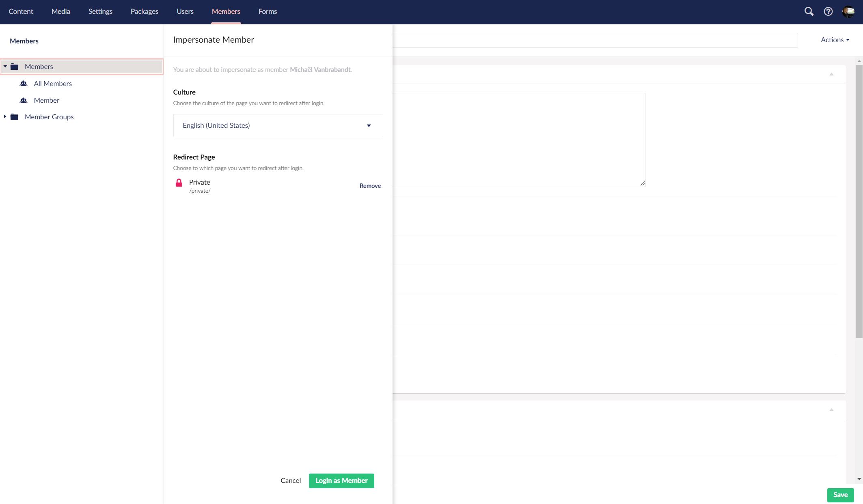Collapse the first property group arrow
Viewport: 863px width, 504px height.
(831, 74)
